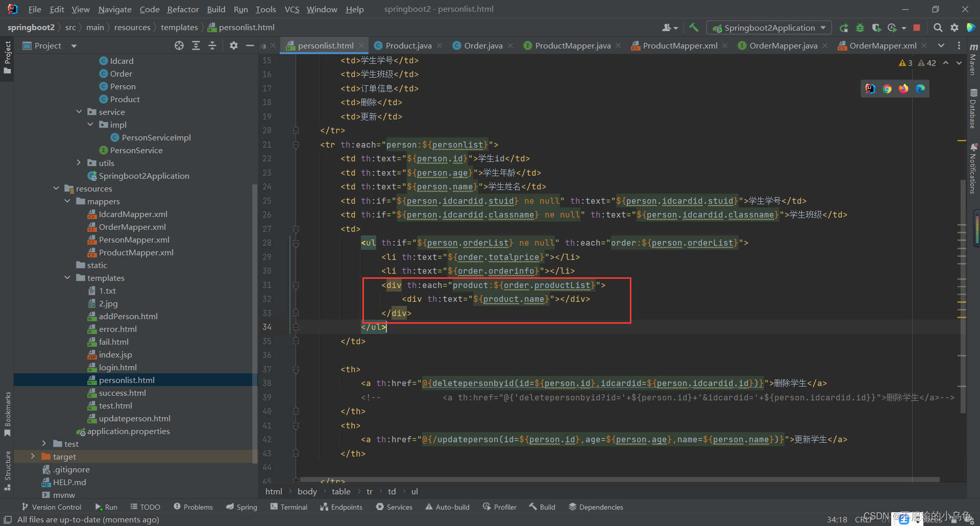The height and width of the screenshot is (526, 980).
Task: Open the Endpoints tool window
Action: 341,507
